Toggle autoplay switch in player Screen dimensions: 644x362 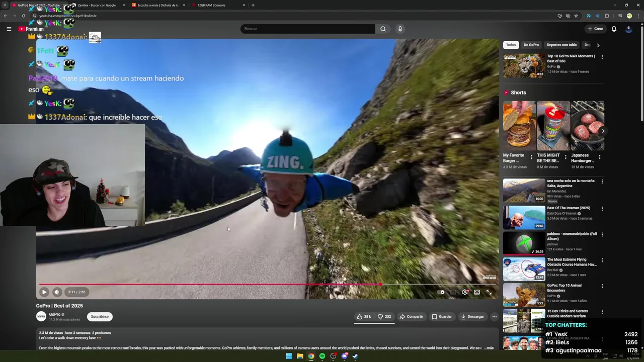tap(442, 292)
